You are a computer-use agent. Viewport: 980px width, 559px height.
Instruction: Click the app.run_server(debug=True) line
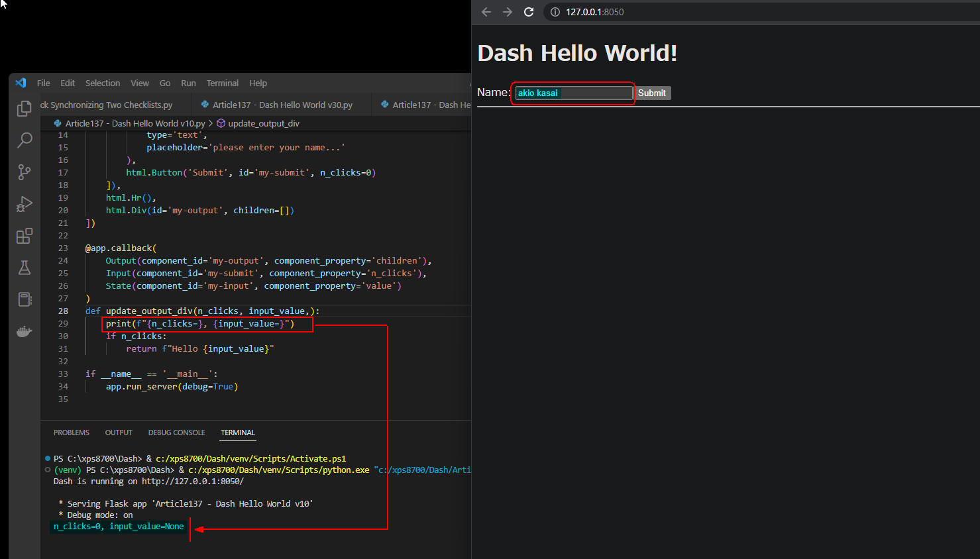(172, 386)
